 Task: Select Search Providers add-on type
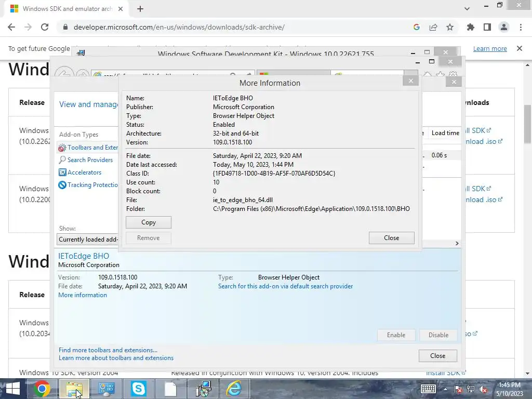pyautogui.click(x=90, y=160)
